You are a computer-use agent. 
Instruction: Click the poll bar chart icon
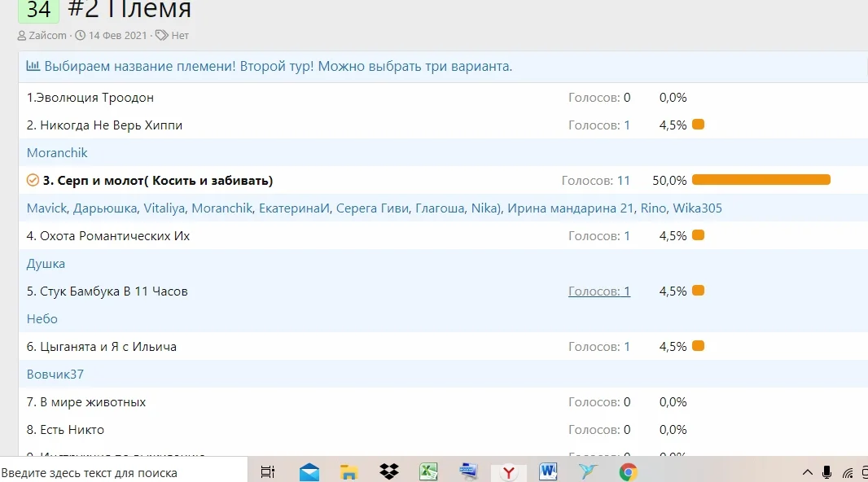tap(33, 66)
